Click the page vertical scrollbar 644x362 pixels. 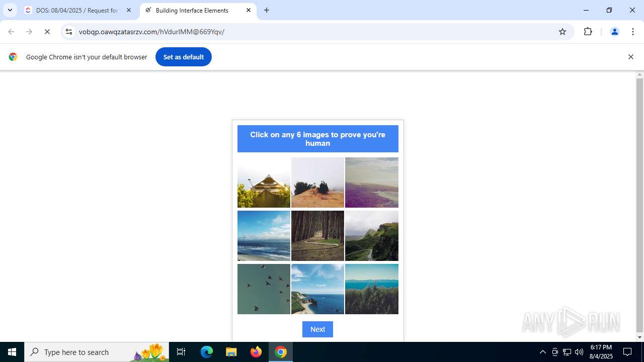click(x=639, y=206)
